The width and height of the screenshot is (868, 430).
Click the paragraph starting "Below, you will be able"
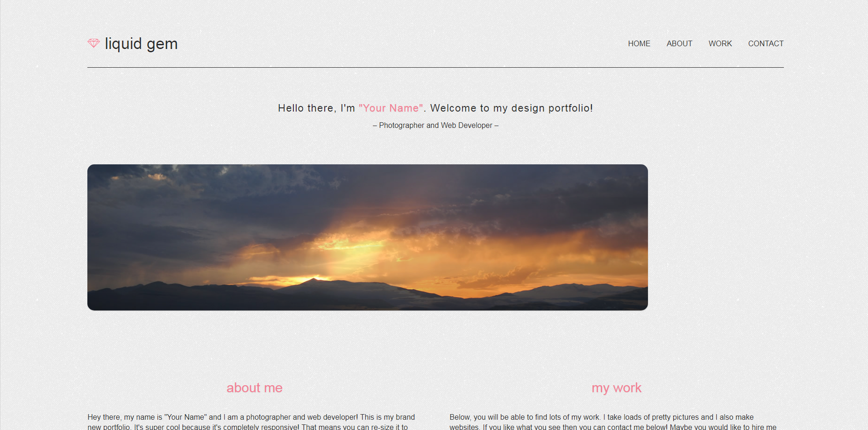coord(613,422)
